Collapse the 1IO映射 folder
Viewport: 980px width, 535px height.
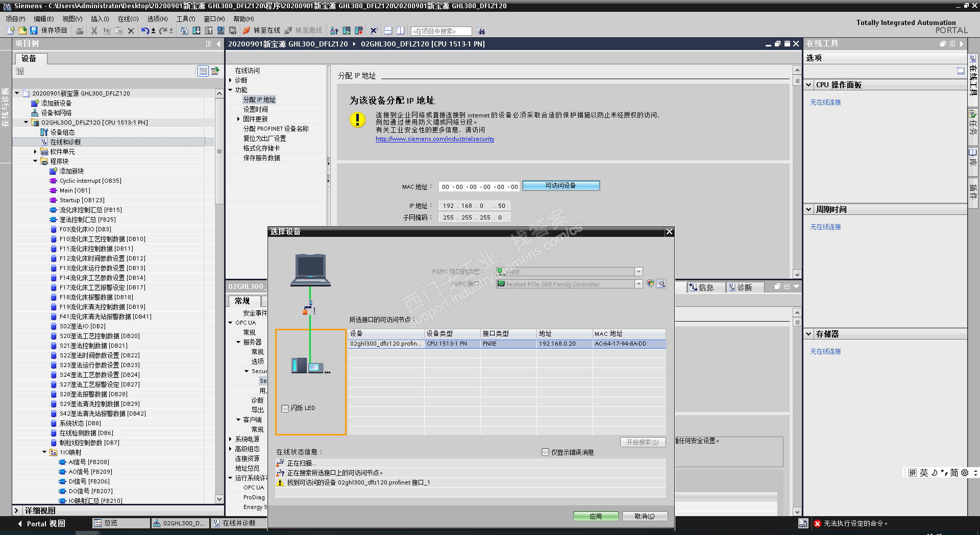(x=44, y=452)
